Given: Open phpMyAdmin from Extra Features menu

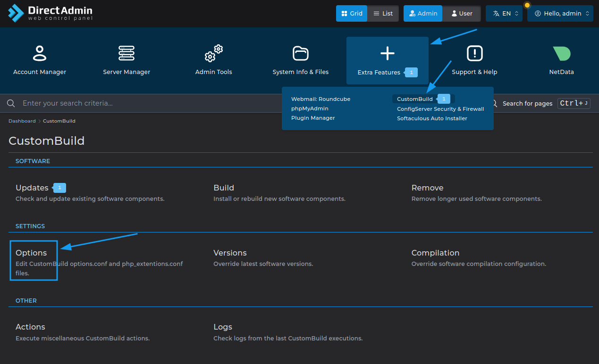Looking at the screenshot, I should click(x=310, y=108).
